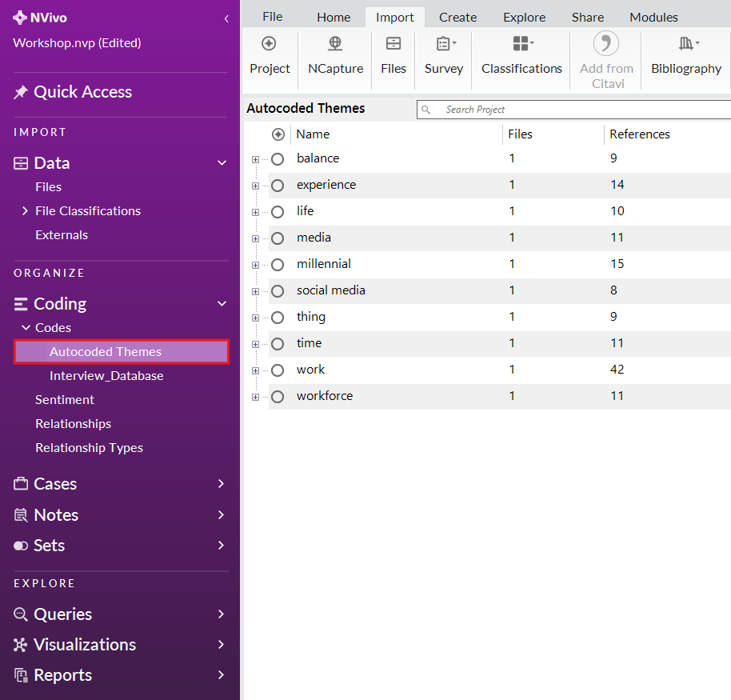Viewport: 731px width, 700px height.
Task: Select the thing code circle
Action: point(278,318)
